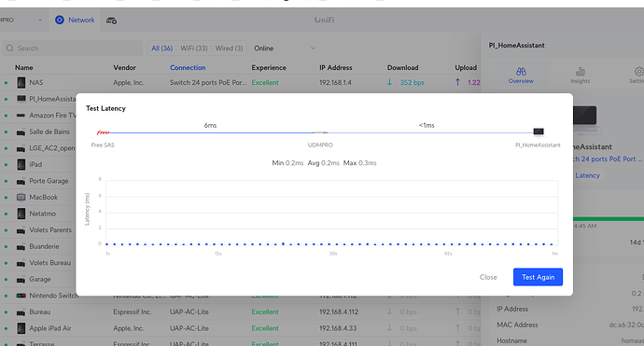Click NAS Excellent experience value
The image size is (644, 346).
(x=265, y=82)
